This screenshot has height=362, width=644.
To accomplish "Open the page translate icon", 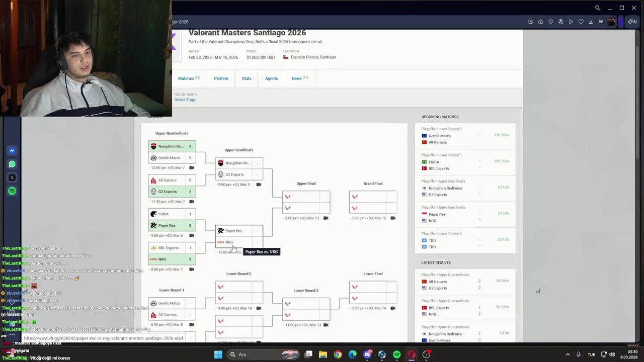I will click(560, 22).
